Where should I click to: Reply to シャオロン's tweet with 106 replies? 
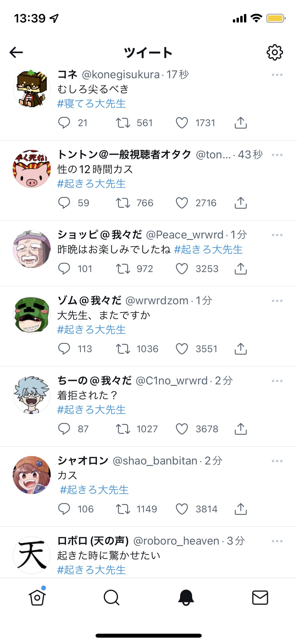(x=64, y=509)
